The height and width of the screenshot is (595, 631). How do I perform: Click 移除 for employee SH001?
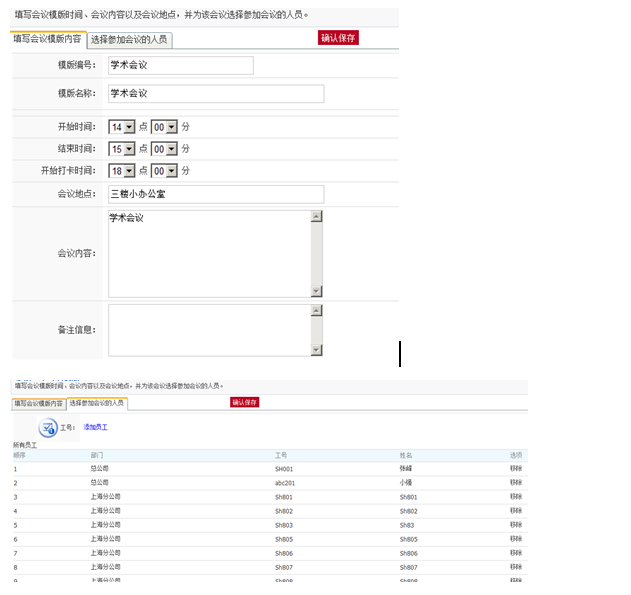(516, 469)
